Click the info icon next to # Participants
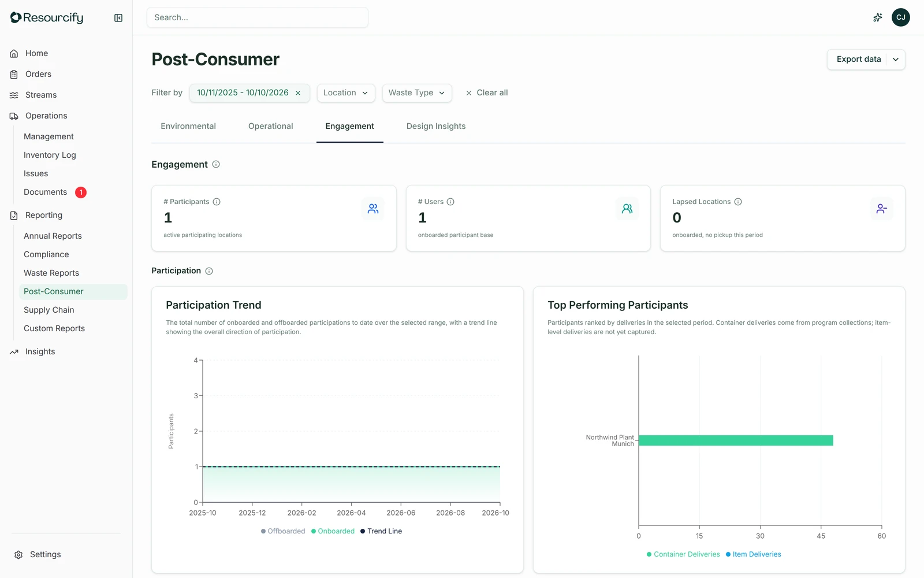The image size is (924, 578). click(x=217, y=202)
